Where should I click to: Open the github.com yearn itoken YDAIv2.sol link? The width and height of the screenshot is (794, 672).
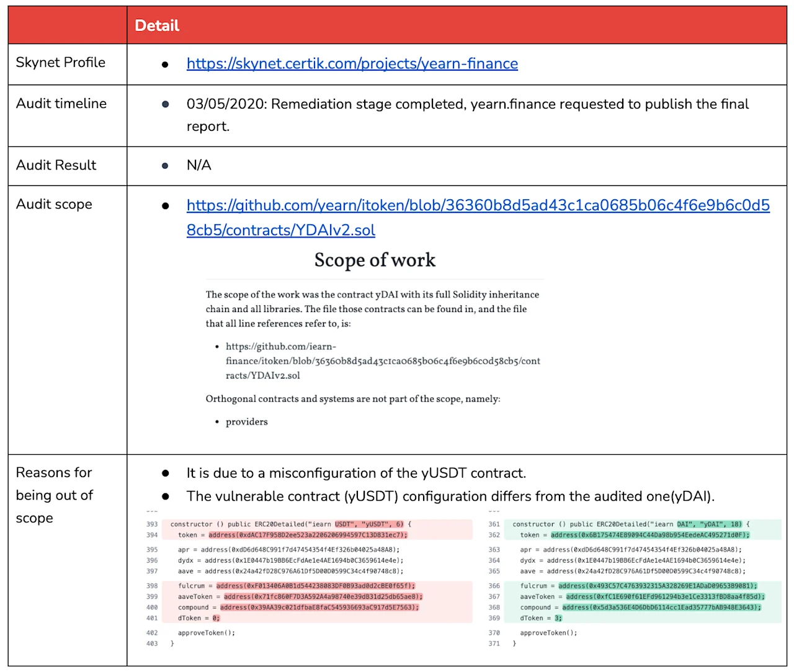coord(478,217)
